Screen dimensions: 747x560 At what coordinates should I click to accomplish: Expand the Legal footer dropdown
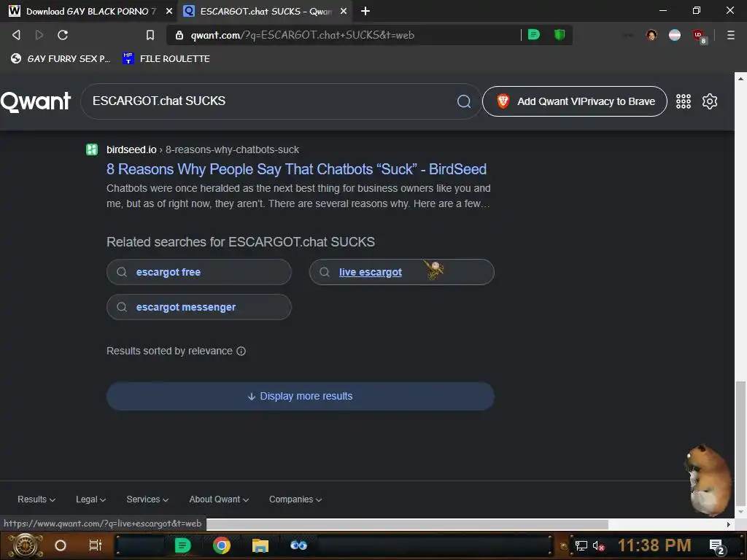(90, 499)
